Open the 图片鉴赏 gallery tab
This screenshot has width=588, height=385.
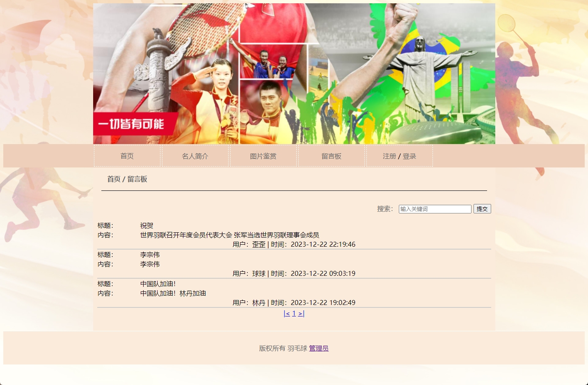point(263,156)
